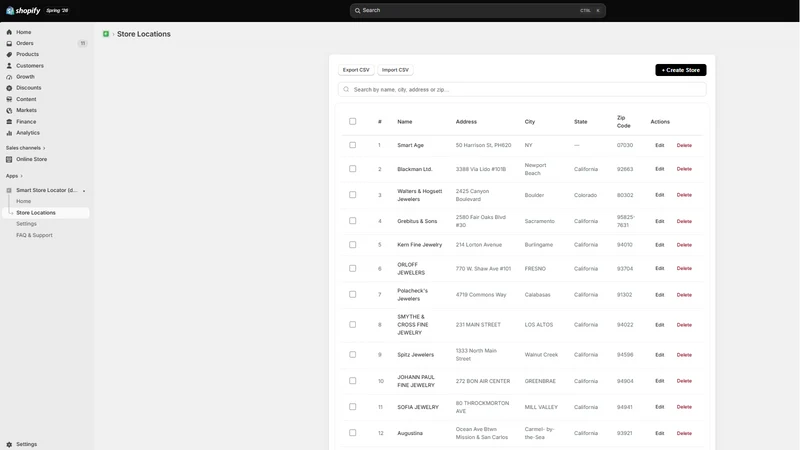The image size is (800, 450).
Task: Edit the Smart Age store
Action: (660, 145)
